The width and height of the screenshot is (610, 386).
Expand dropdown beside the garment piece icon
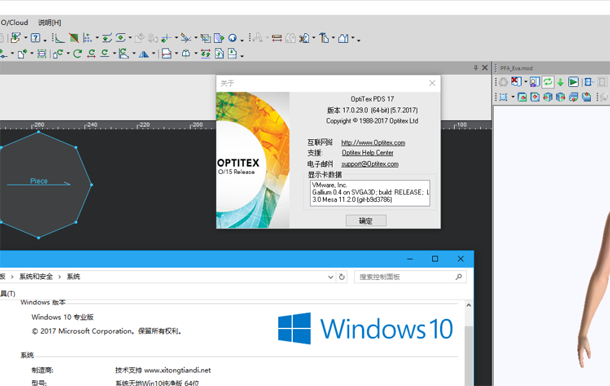click(353, 38)
